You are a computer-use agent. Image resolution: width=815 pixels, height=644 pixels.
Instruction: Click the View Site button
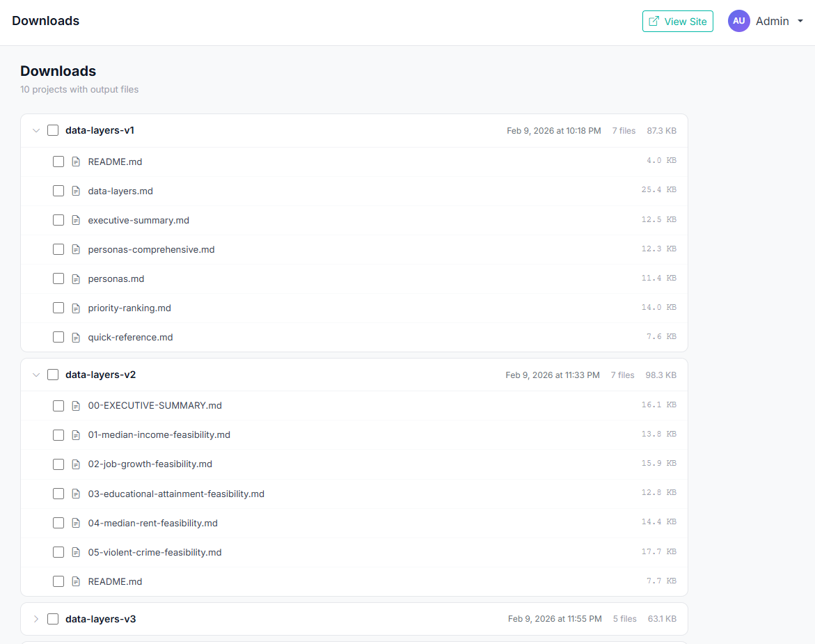point(677,21)
